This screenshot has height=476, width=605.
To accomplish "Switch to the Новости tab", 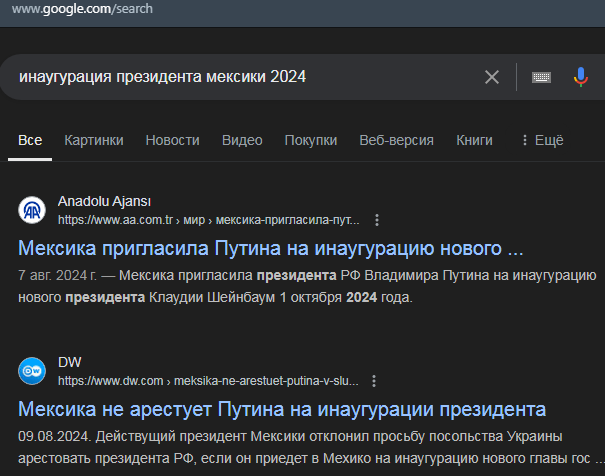I will click(x=172, y=140).
